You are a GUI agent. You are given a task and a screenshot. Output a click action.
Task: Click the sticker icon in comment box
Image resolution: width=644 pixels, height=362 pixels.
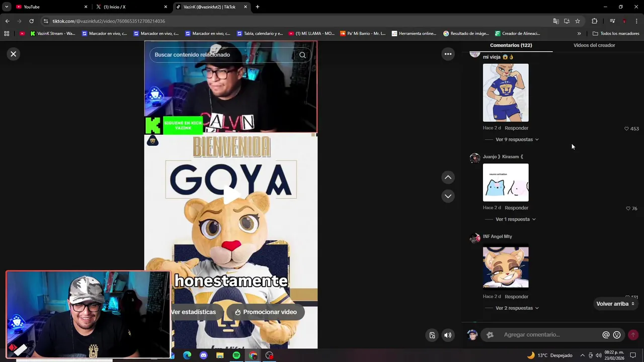[x=490, y=335]
